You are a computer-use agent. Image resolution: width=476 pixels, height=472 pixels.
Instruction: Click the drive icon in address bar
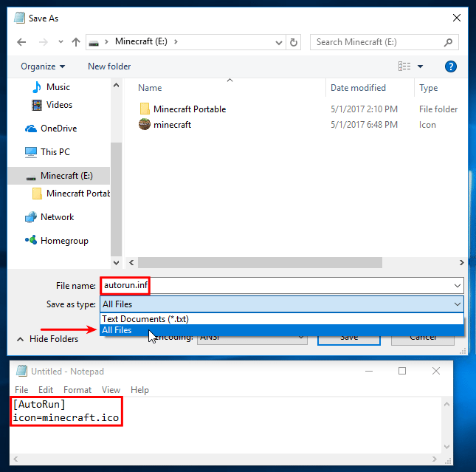tap(94, 43)
